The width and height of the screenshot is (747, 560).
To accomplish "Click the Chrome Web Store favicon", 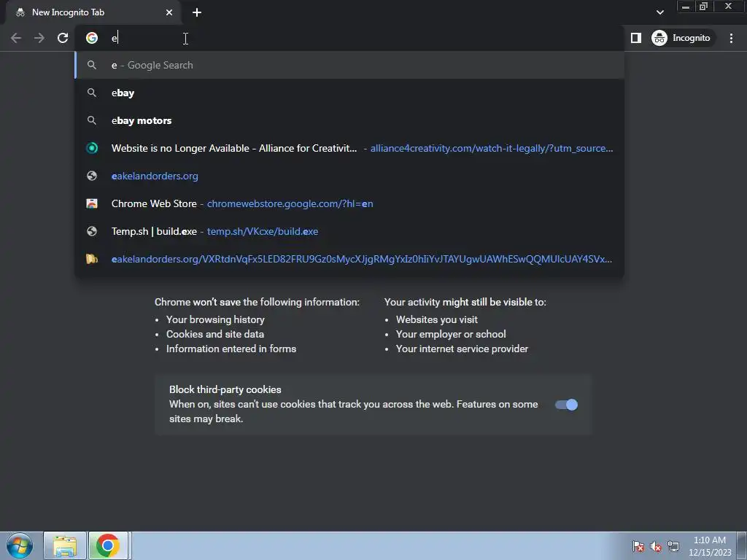I will [x=92, y=203].
